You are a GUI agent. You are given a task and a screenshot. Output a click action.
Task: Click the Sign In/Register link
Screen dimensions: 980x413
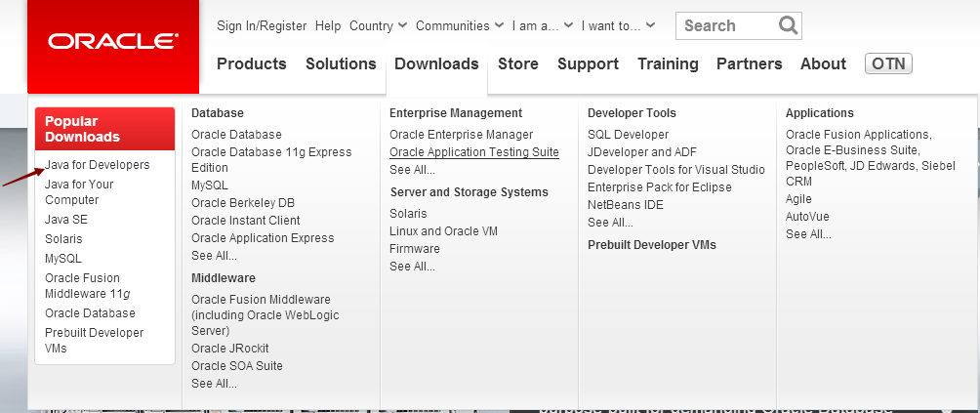[x=262, y=26]
